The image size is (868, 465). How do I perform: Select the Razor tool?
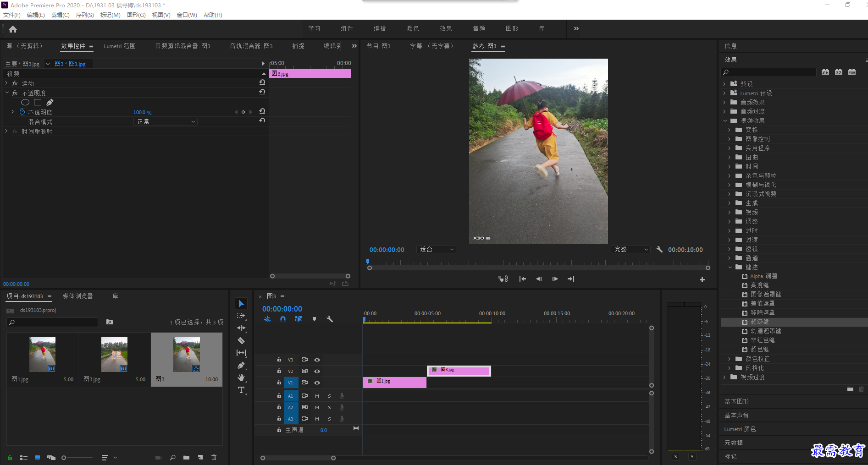241,340
